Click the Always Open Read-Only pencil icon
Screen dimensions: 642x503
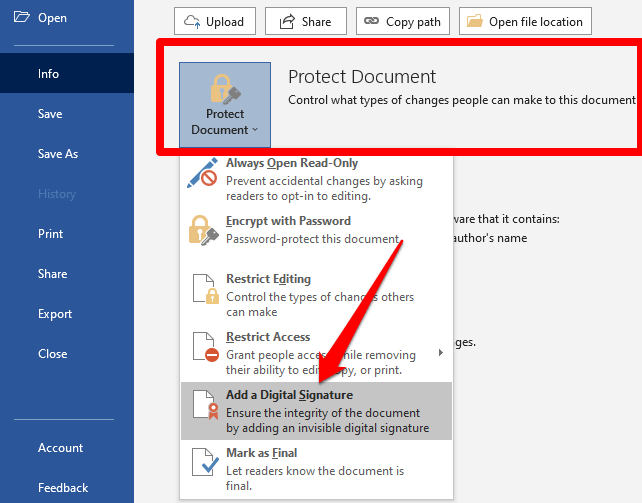tap(203, 173)
